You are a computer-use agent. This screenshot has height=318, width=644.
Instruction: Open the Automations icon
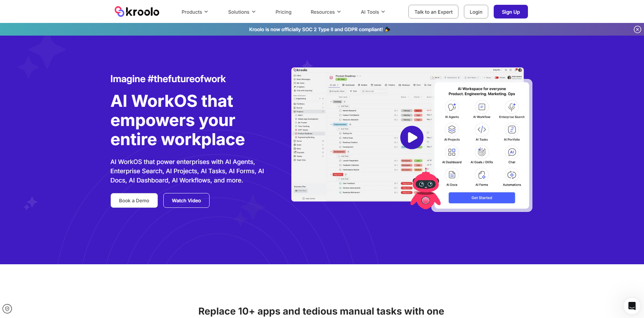tap(512, 175)
